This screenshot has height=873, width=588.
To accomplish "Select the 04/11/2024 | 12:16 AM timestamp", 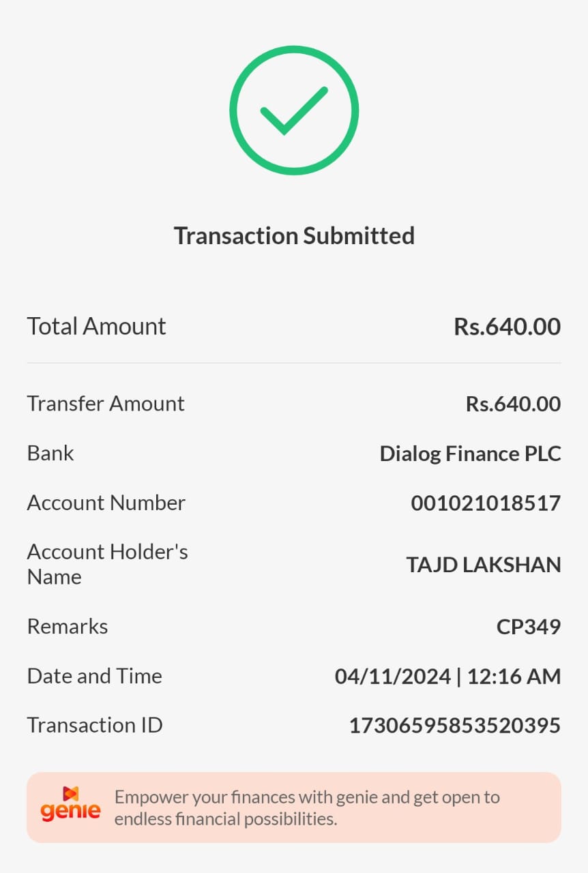I will (447, 677).
